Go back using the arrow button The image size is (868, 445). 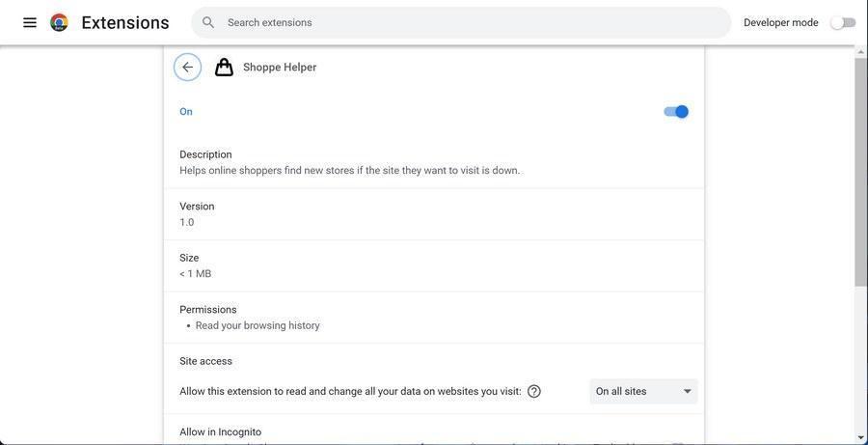point(187,68)
